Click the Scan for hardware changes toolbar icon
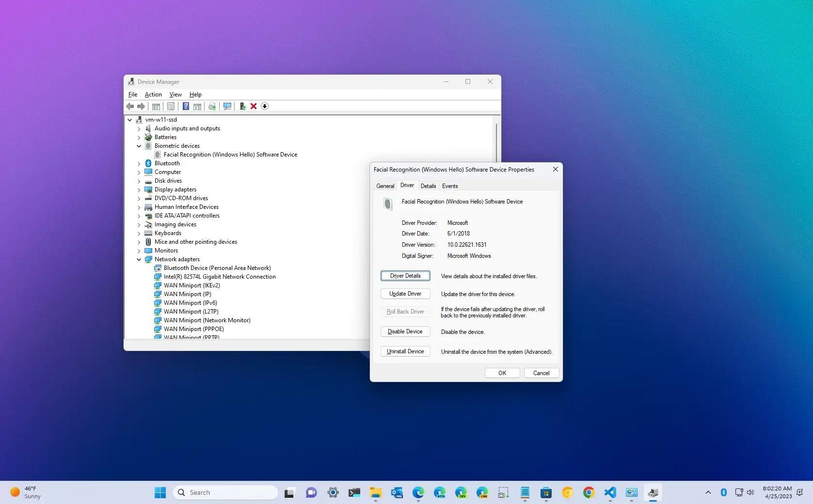The image size is (813, 504). click(227, 106)
